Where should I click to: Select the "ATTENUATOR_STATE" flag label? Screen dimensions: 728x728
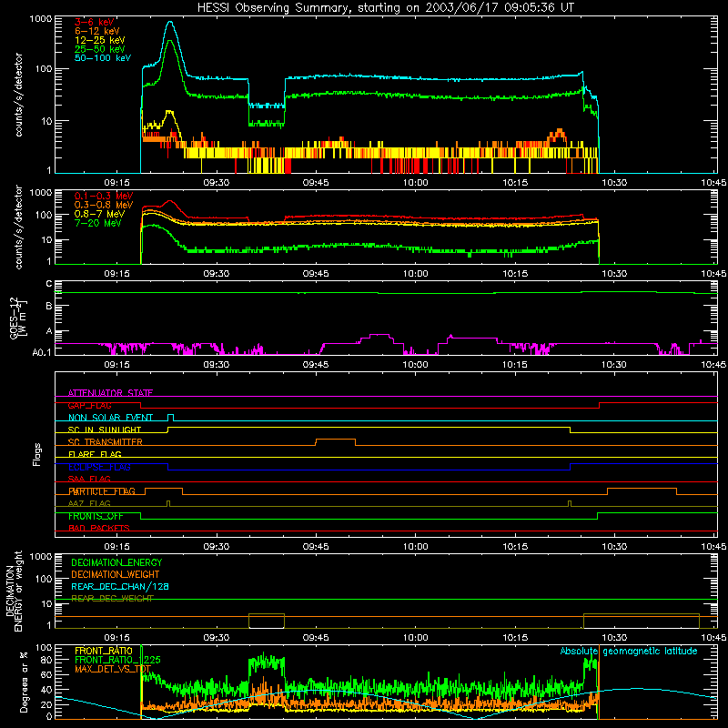click(110, 393)
